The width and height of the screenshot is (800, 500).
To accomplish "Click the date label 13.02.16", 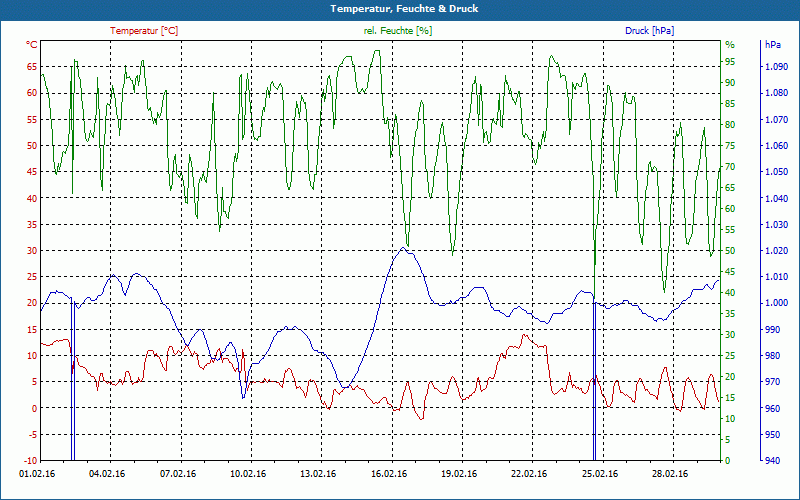I will click(x=318, y=474).
